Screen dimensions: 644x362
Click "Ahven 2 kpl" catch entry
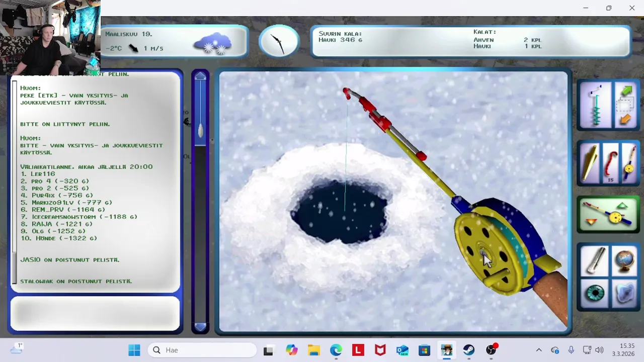click(x=507, y=40)
